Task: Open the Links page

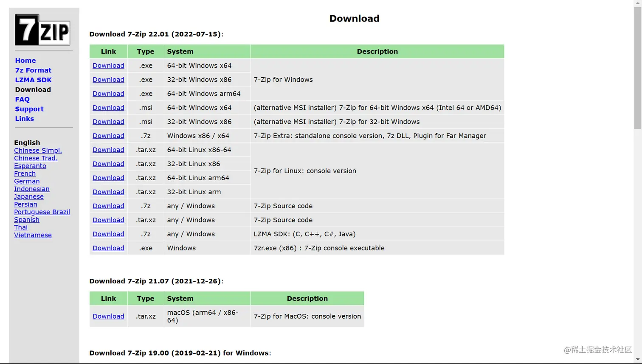Action: coord(24,119)
